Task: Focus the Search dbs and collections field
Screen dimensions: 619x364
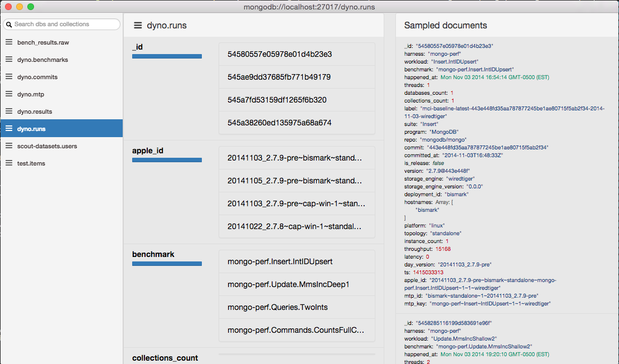Action: [x=64, y=25]
